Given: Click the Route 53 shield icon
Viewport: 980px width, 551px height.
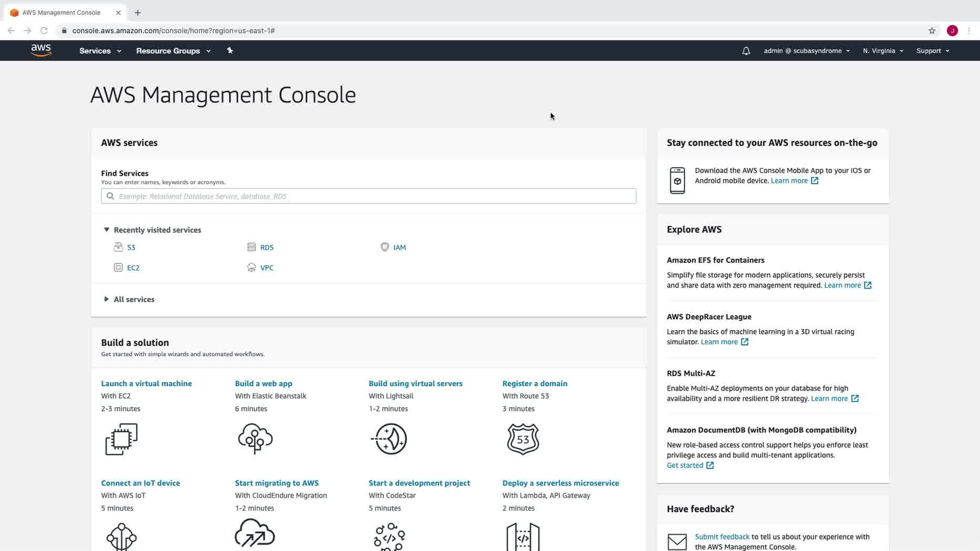Looking at the screenshot, I should coord(523,439).
